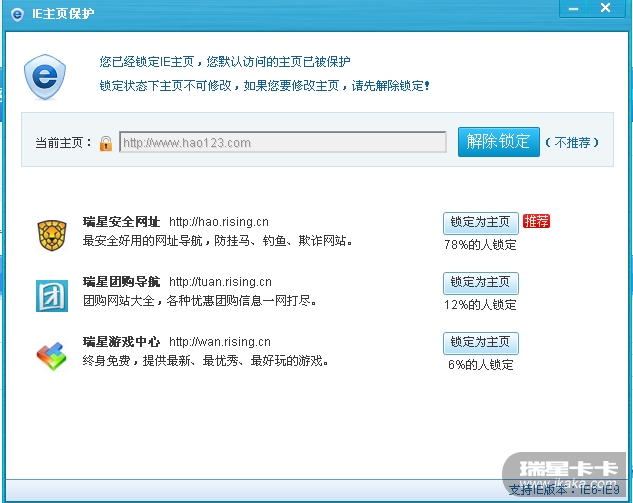The height and width of the screenshot is (503, 633).
Task: Click the padlock icon beside current homepage
Action: tap(106, 143)
